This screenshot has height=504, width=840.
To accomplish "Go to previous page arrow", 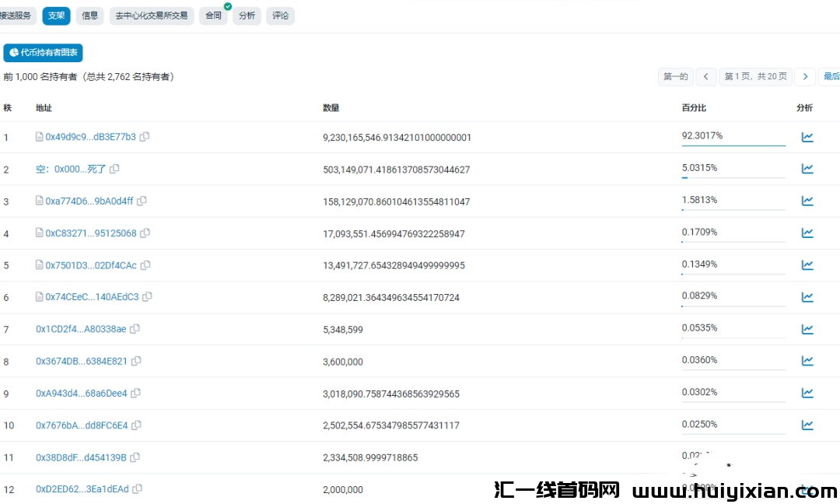I will point(706,76).
